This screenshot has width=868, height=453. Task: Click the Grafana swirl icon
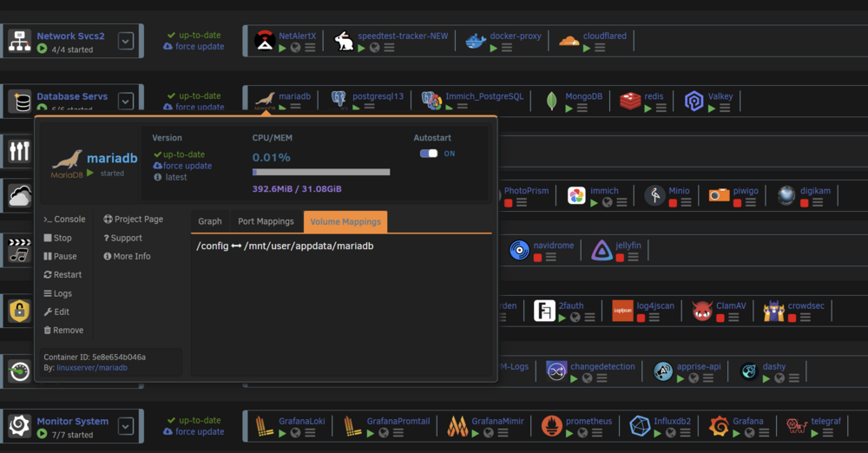[719, 426]
